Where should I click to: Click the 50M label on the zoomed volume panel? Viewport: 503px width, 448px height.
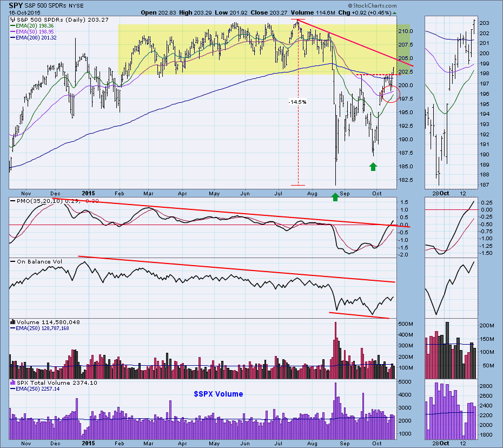pyautogui.click(x=488, y=366)
